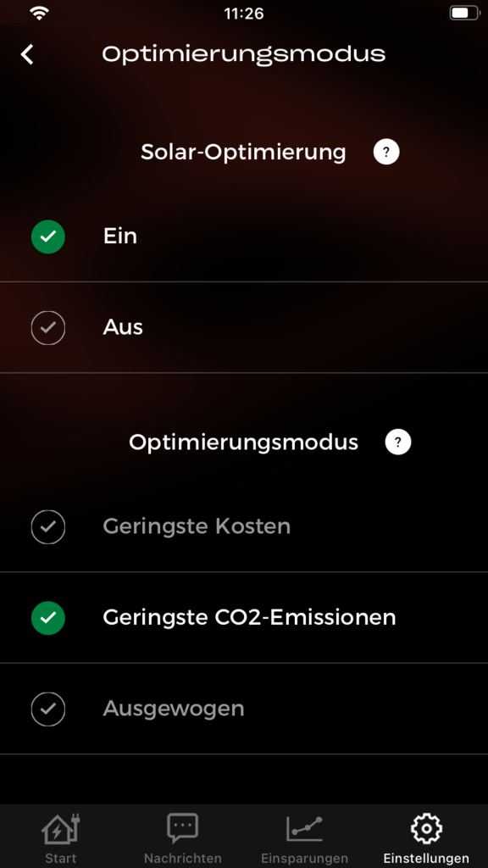Switch to the Einsparungen tab label
Image resolution: width=488 pixels, height=868 pixels.
pos(304,859)
